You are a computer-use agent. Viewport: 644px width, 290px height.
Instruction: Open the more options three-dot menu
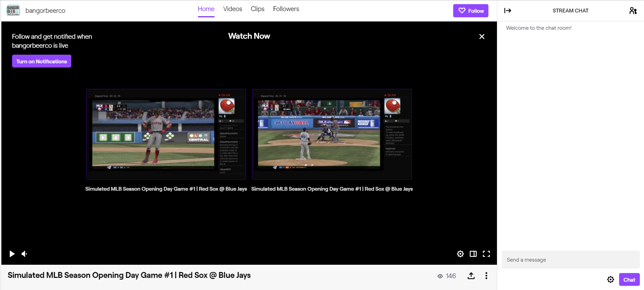(486, 276)
